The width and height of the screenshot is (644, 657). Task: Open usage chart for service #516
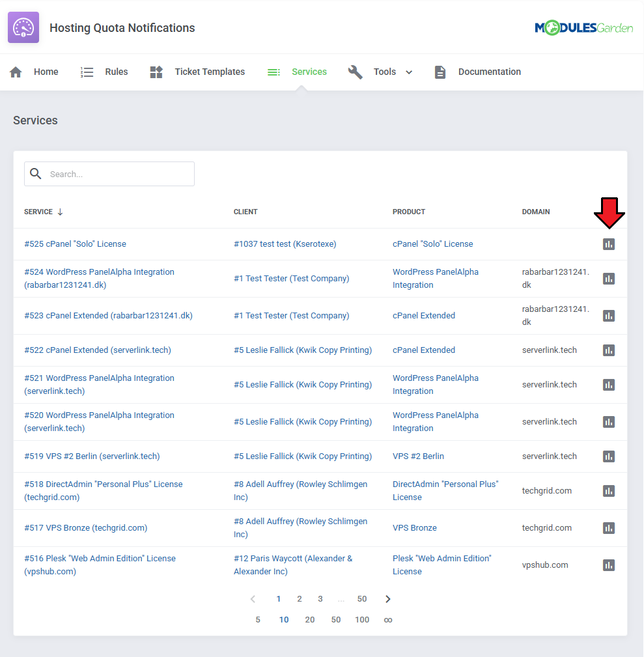[609, 565]
